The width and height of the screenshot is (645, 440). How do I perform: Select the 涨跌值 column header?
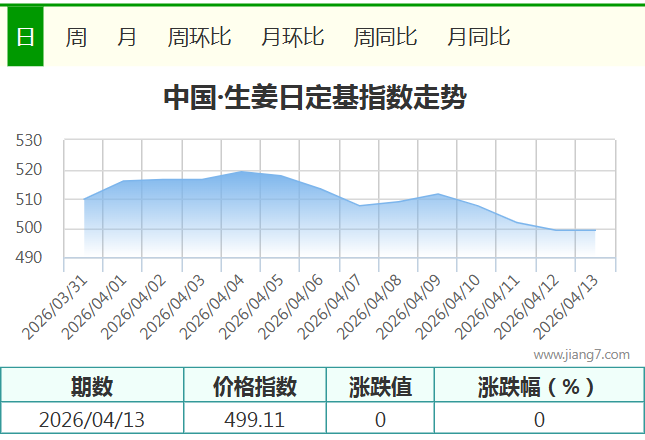click(380, 386)
